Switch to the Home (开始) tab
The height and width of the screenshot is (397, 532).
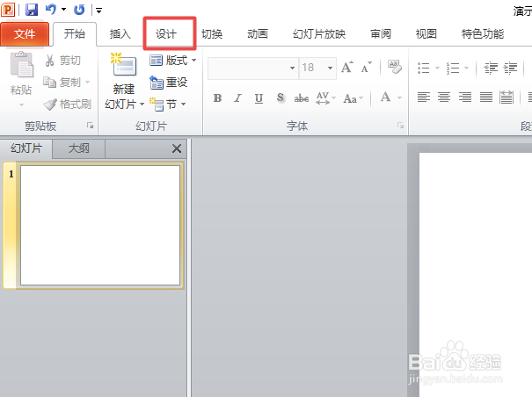75,34
